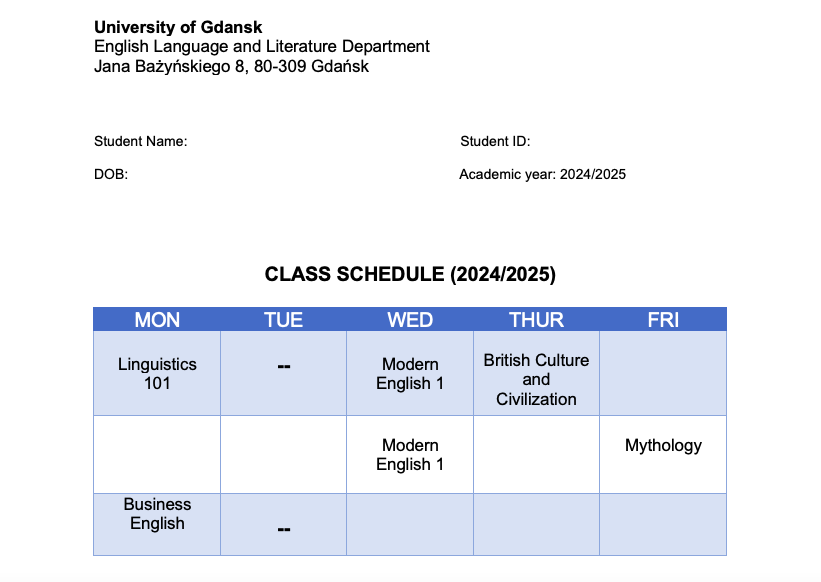
Task: Click the Linguistics 101 cell
Action: pyautogui.click(x=157, y=373)
